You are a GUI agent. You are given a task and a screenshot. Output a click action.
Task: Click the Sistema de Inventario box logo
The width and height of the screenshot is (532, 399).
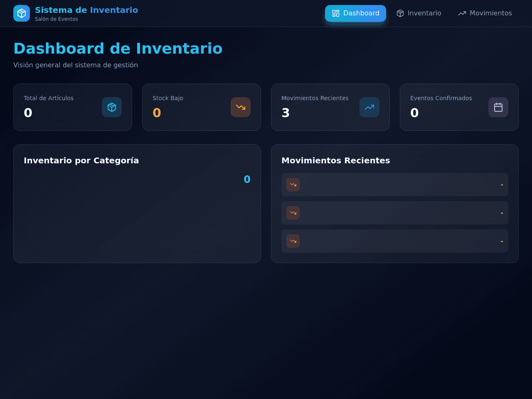(x=22, y=13)
